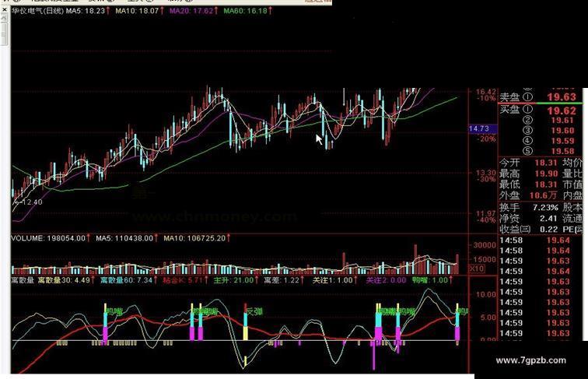Click the 5.00 indicator axis label
Image resolution: width=588 pixels, height=379 pixels.
[488, 318]
